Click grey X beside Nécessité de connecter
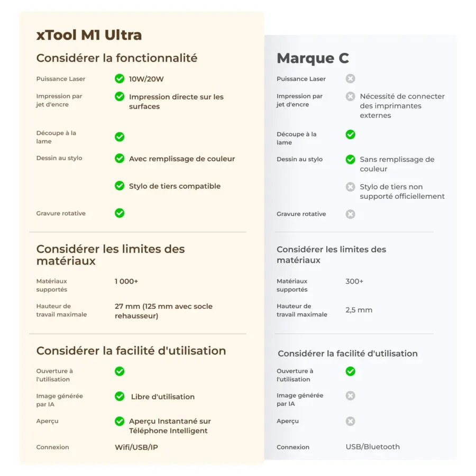 tap(350, 96)
